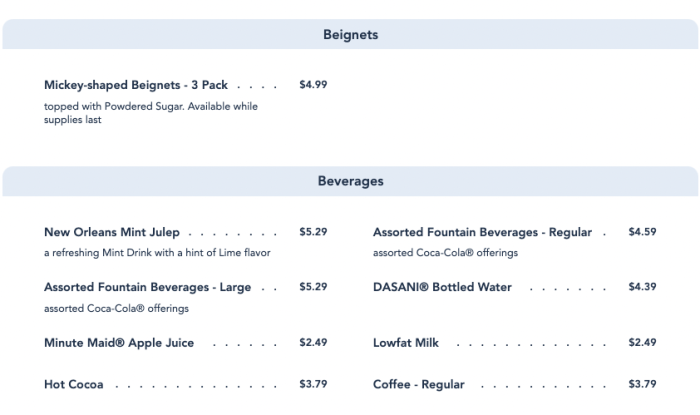
Task: Click the Mint Julep $5.29 price
Action: [x=313, y=232]
